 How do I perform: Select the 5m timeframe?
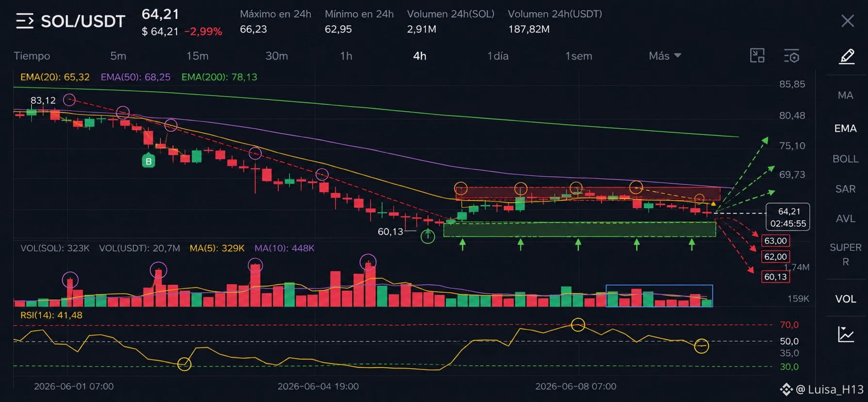tap(118, 56)
